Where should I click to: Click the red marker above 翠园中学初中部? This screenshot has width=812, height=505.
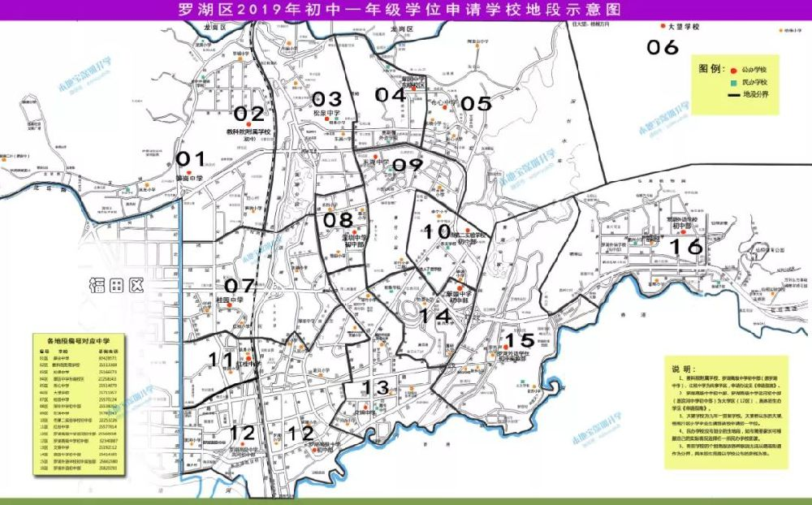(460, 288)
